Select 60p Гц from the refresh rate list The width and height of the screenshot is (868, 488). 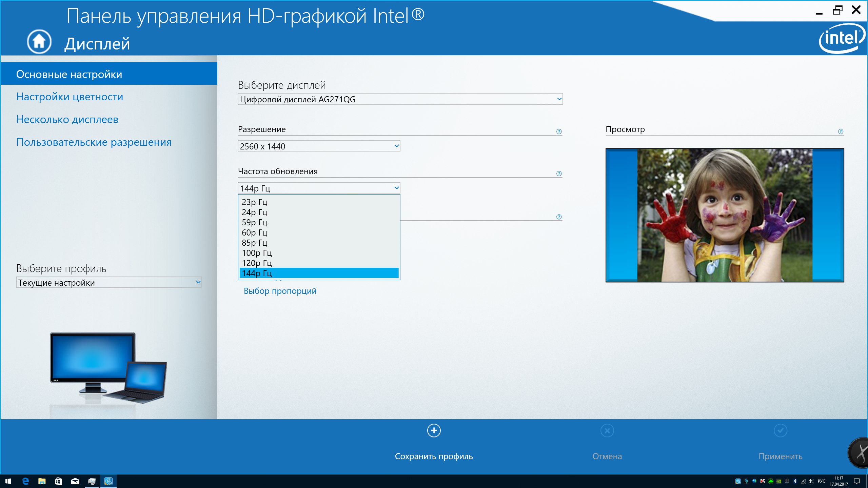pyautogui.click(x=255, y=232)
